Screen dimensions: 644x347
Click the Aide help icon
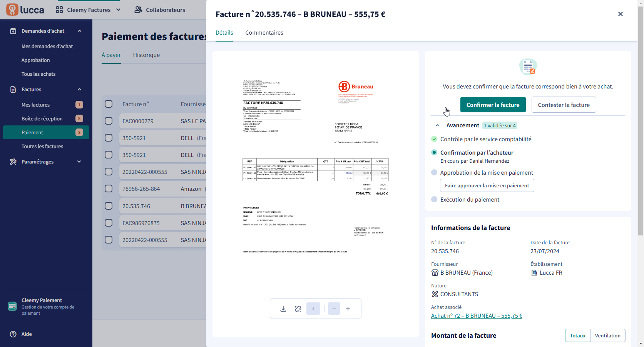click(13, 334)
